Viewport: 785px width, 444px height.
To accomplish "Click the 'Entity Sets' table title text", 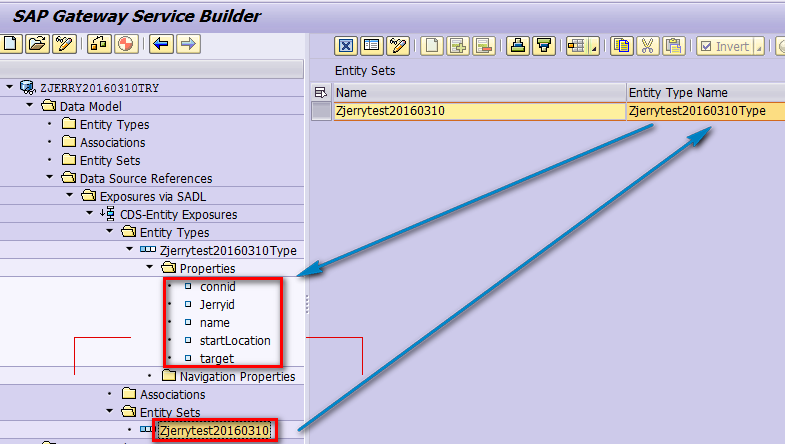I will point(365,71).
